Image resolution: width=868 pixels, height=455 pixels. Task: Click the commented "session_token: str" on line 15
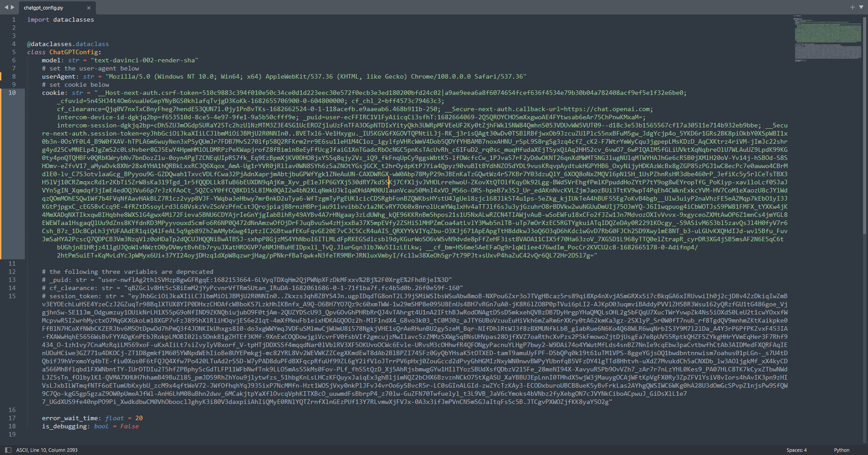[x=83, y=296]
